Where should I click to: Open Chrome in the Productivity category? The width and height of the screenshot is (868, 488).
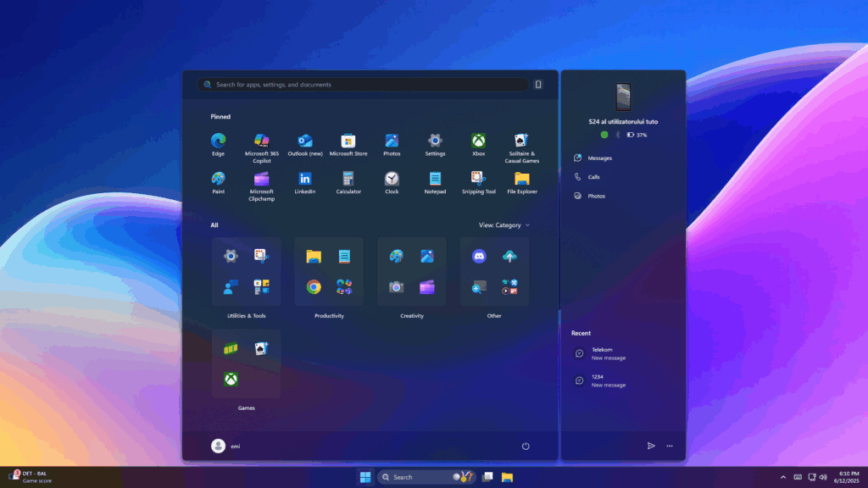click(x=314, y=287)
